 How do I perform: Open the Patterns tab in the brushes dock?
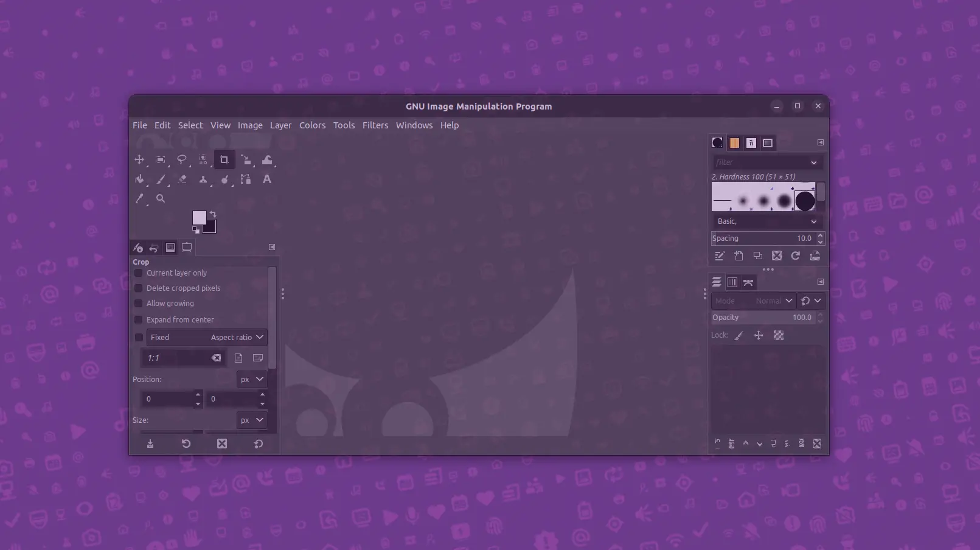[734, 142]
